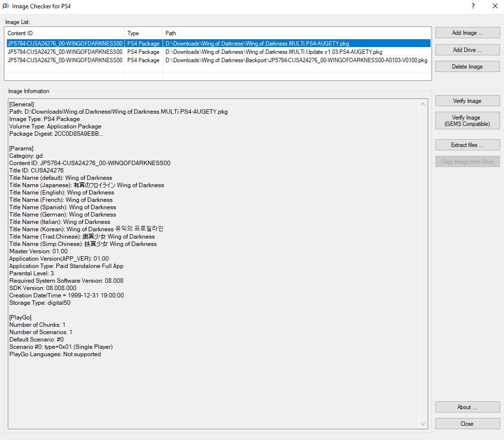Click the Creation Date/Time line
504x440 pixels.
click(x=67, y=295)
